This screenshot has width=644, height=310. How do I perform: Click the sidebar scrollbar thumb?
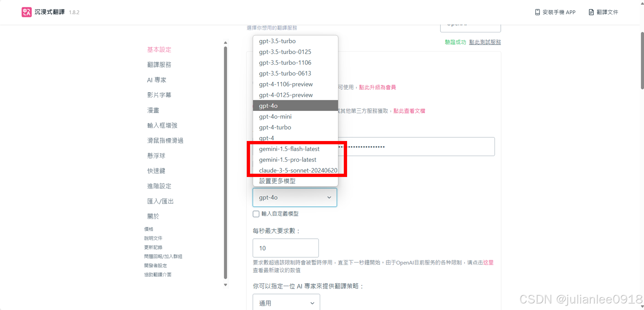pos(225,162)
